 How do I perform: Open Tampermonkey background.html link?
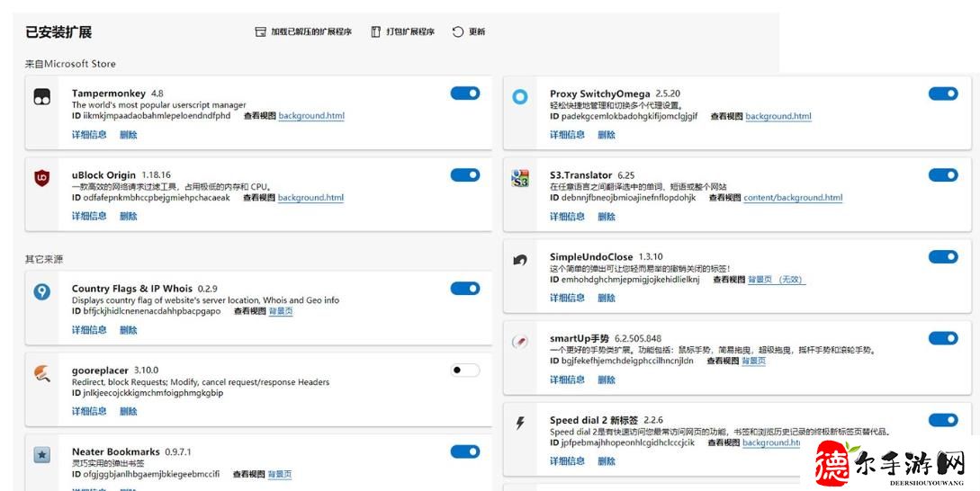(311, 116)
